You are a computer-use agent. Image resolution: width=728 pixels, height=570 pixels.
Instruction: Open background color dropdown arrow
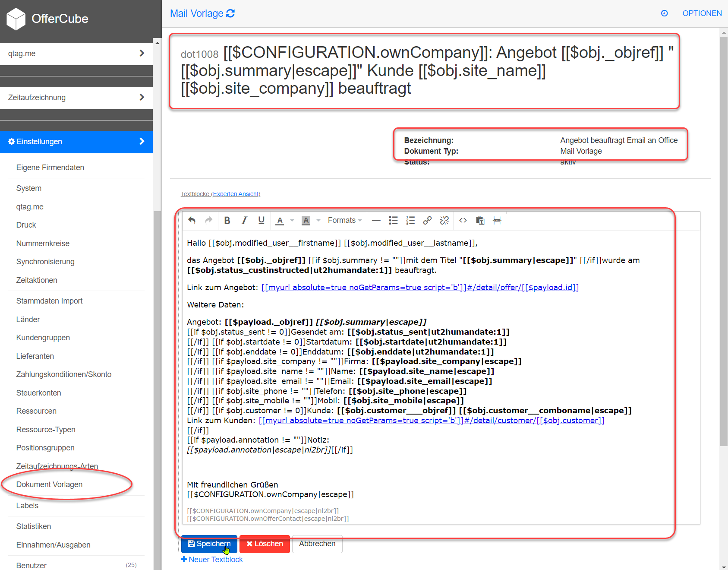point(318,220)
